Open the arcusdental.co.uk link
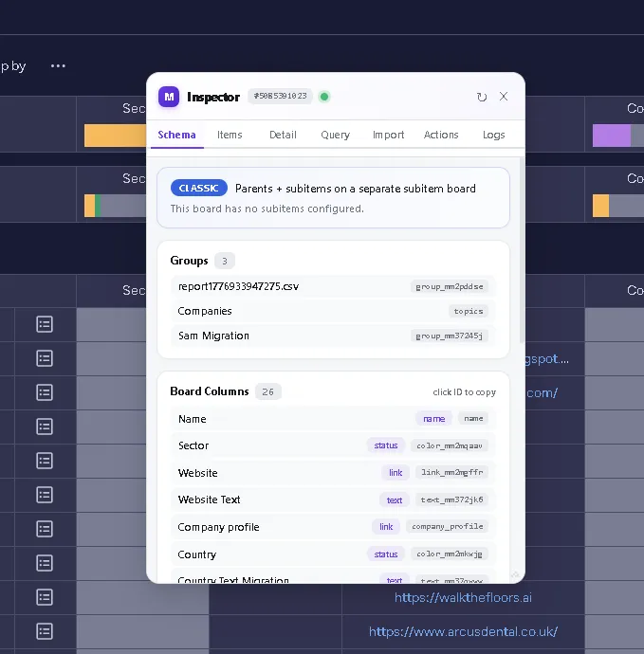This screenshot has width=644, height=654. [463, 632]
